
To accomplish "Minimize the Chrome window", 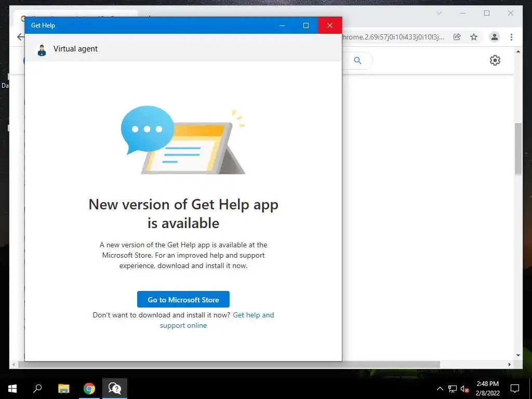I will pyautogui.click(x=462, y=13).
